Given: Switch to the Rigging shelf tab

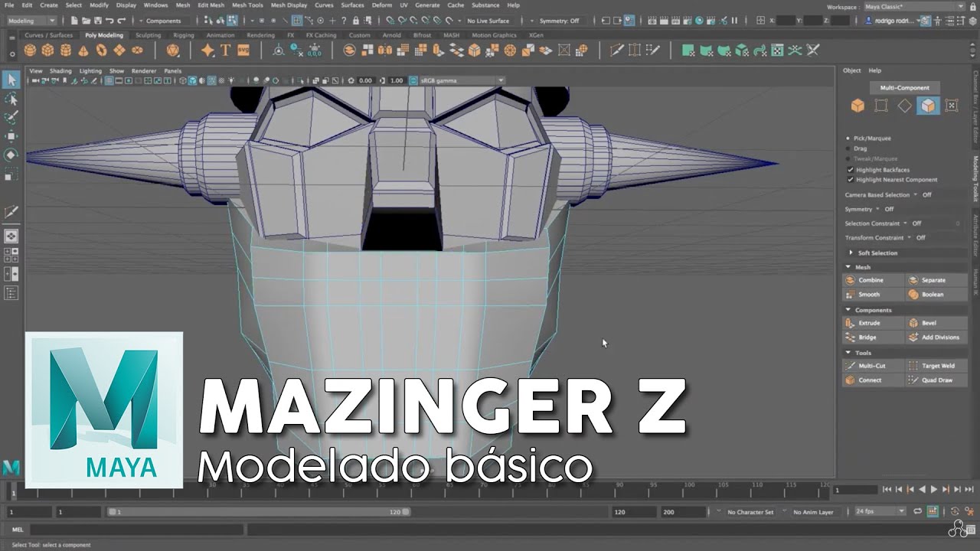Looking at the screenshot, I should pos(184,35).
